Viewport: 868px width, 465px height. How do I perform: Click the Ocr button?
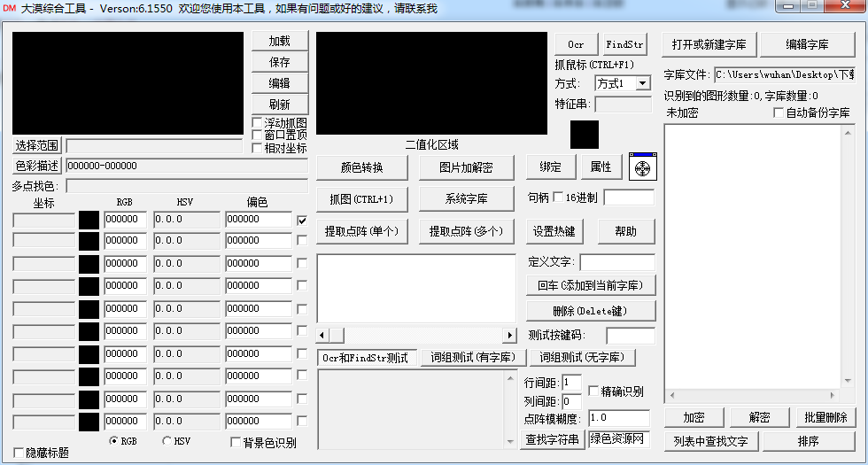click(x=576, y=44)
